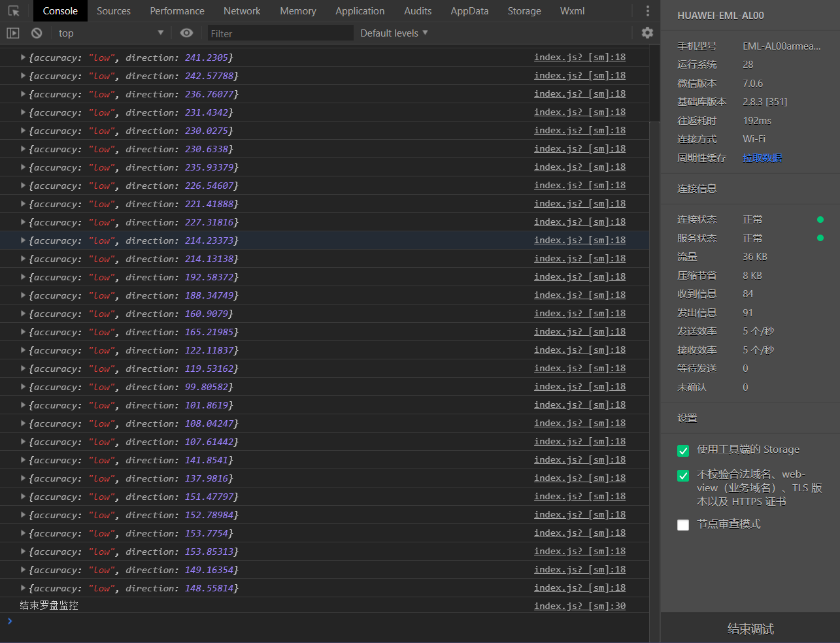Image resolution: width=840 pixels, height=643 pixels.
Task: Select the AppData tab
Action: [x=469, y=11]
